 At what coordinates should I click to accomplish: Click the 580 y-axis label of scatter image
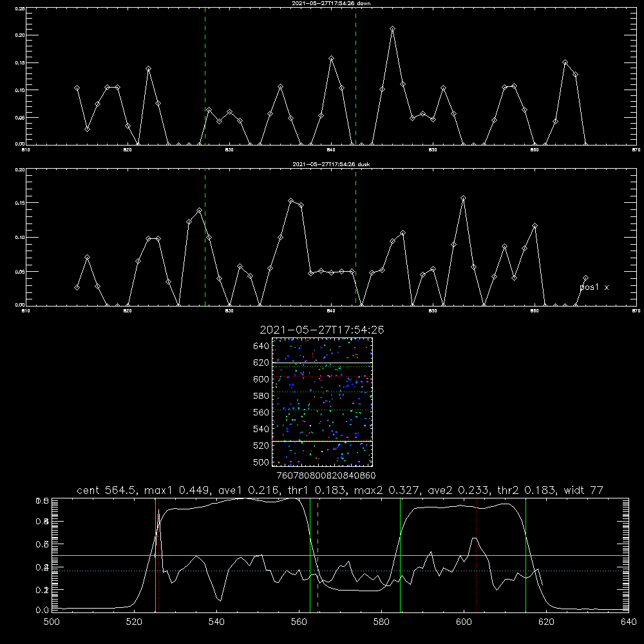[x=261, y=395]
